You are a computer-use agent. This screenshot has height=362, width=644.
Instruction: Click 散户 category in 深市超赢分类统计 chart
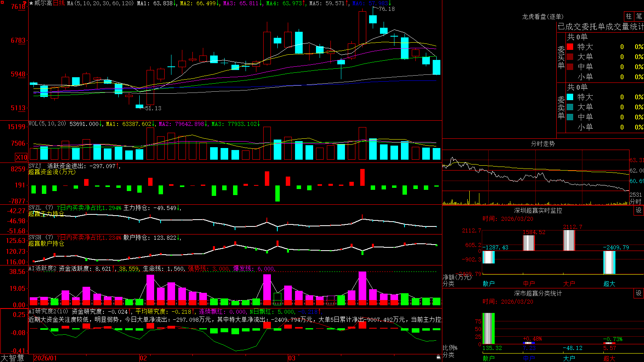click(x=489, y=358)
